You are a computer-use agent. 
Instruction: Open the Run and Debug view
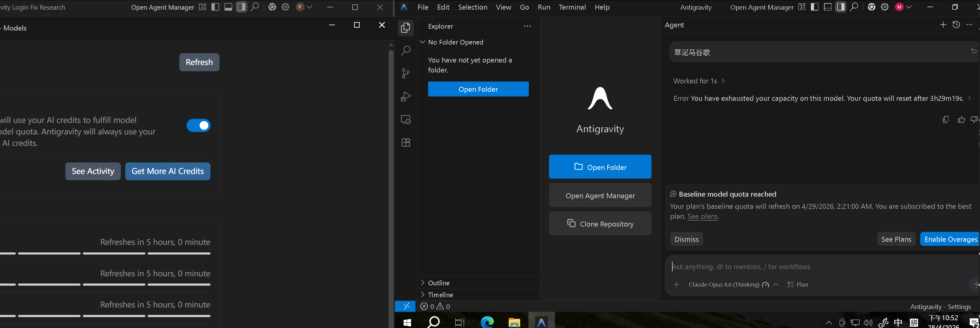coord(405,96)
